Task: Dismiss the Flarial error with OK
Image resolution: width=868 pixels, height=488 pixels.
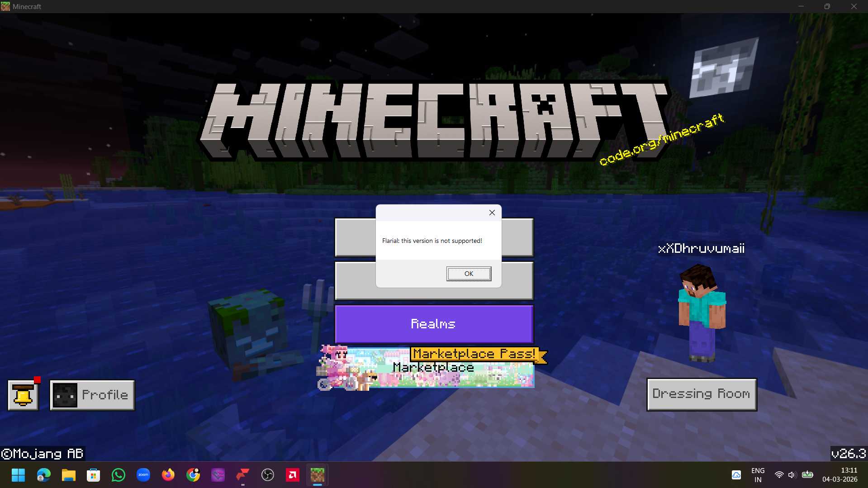Action: [468, 273]
